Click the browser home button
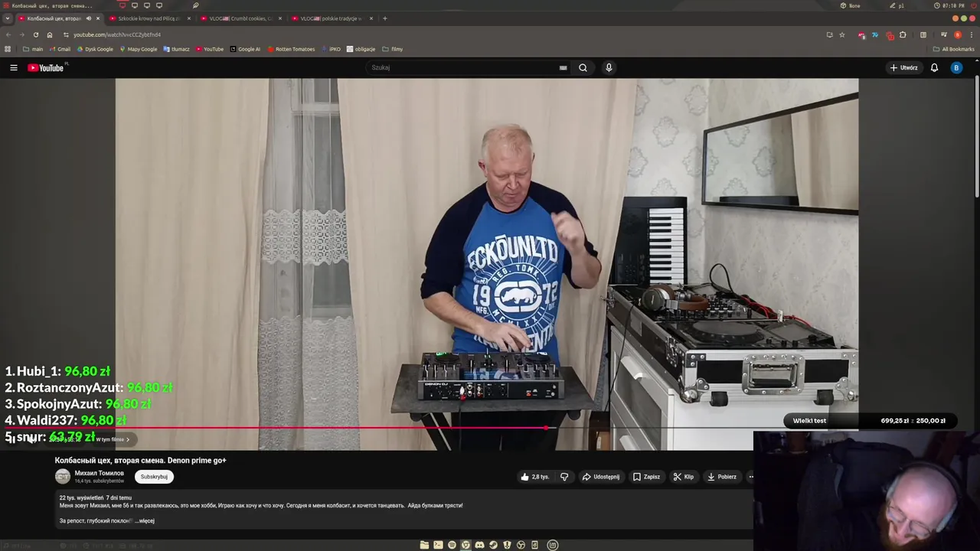The width and height of the screenshot is (980, 551). pyautogui.click(x=50, y=34)
